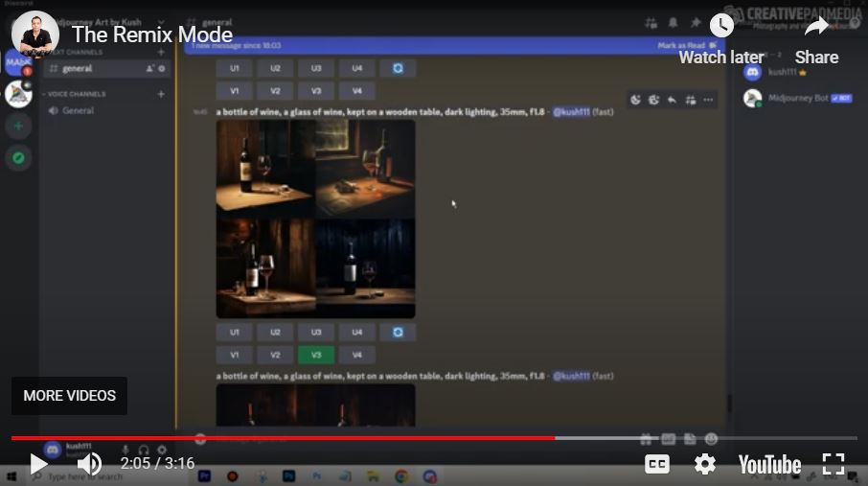Click the MORE VIDEOS button

click(x=69, y=396)
